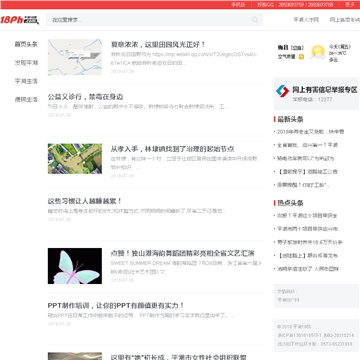Viewport: 360px width, 360px height.
Task: Open the butterfly image thumbnail
Action: coord(75,266)
